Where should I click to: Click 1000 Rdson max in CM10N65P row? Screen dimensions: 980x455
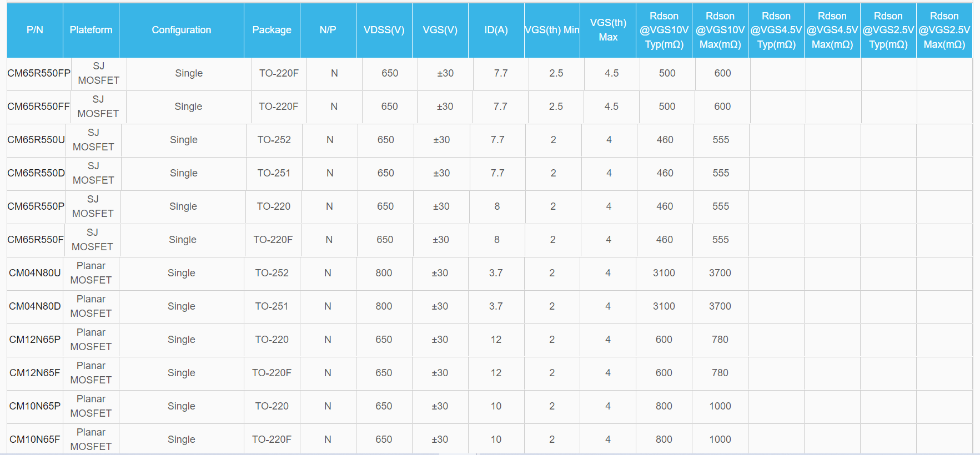point(720,406)
